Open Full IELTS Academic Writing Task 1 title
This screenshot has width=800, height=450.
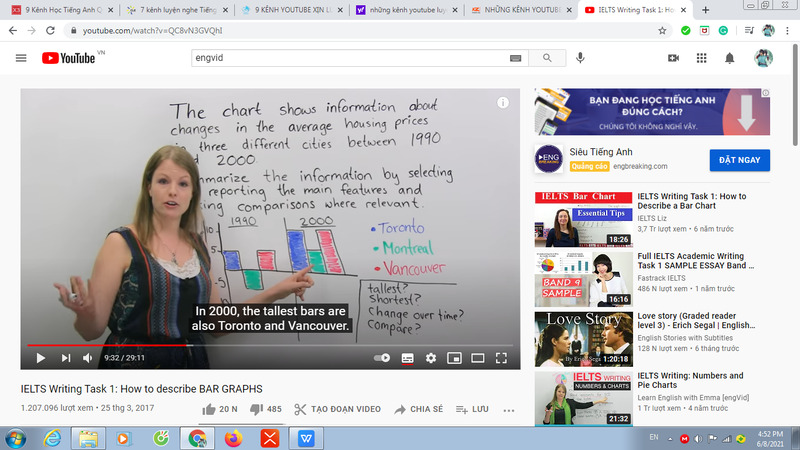[x=695, y=261]
